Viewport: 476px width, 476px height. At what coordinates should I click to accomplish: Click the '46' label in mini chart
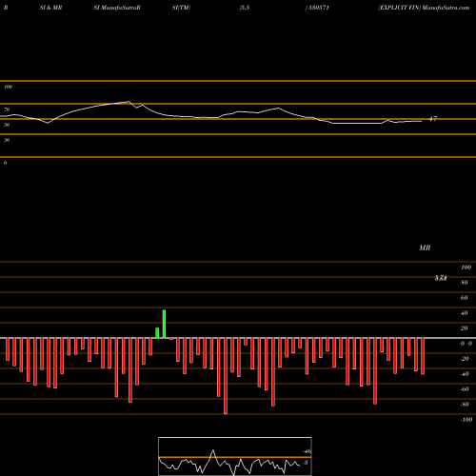pos(307,451)
